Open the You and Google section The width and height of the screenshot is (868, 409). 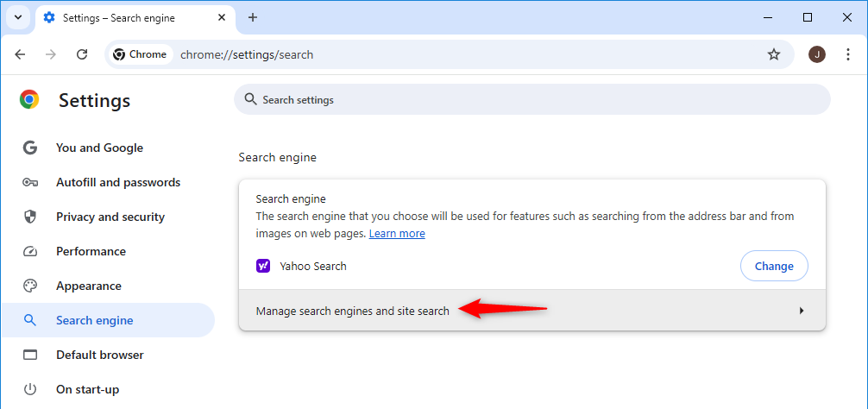99,148
